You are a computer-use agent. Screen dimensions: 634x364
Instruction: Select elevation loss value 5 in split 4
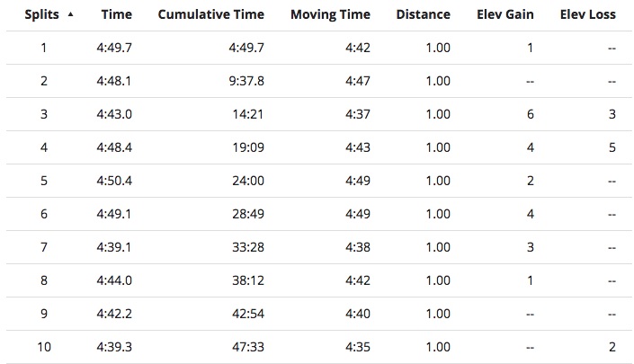(612, 147)
